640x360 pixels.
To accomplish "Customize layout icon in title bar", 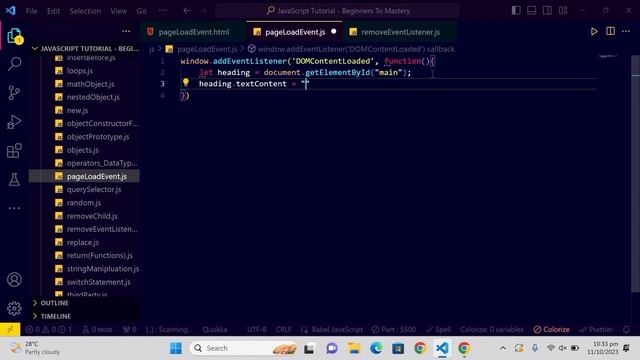I will pos(563,11).
